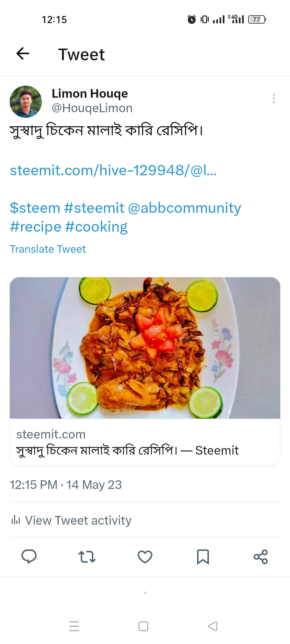Viewport: 290px width, 644px height.
Task: Tap the back arrow icon
Action: pos(23,54)
